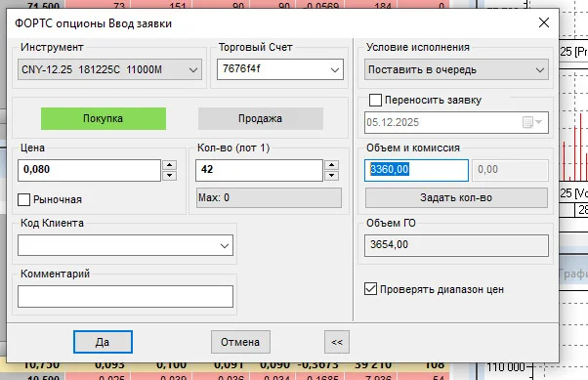Click 110 000 chart axis label

[506, 367]
